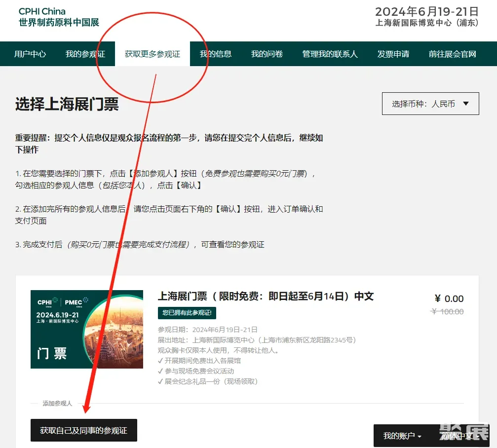Open the circled 获取更多参观证 tab
Image resolution: width=497 pixels, height=448 pixels.
[153, 54]
